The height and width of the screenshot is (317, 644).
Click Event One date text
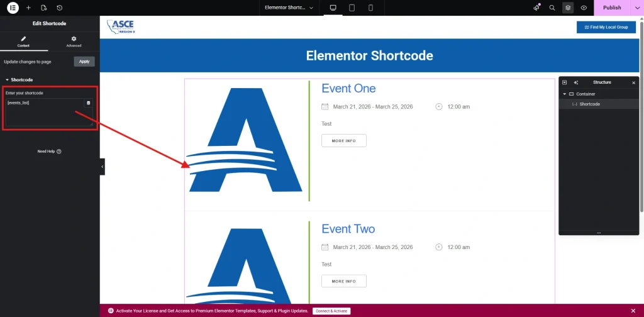[x=373, y=107]
